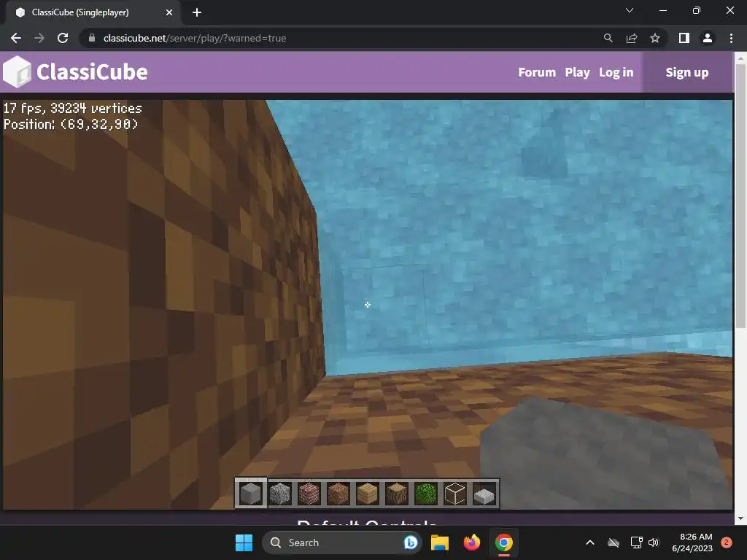Viewport: 747px width, 560px height.
Task: Select the leaves block in the hotbar
Action: 425,494
